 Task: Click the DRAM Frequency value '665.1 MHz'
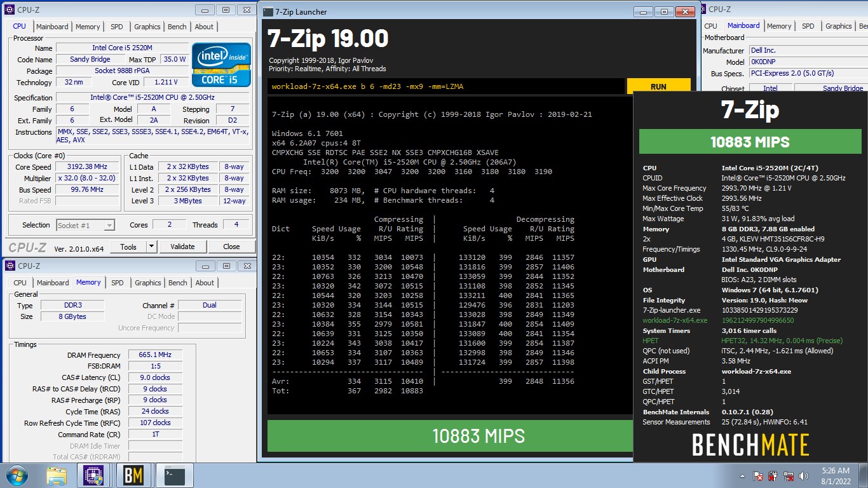[x=155, y=355]
